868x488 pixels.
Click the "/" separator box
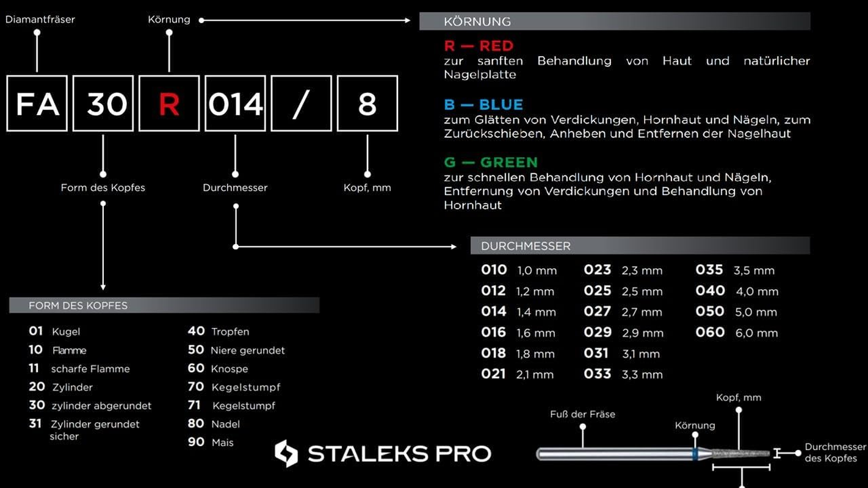coord(301,104)
